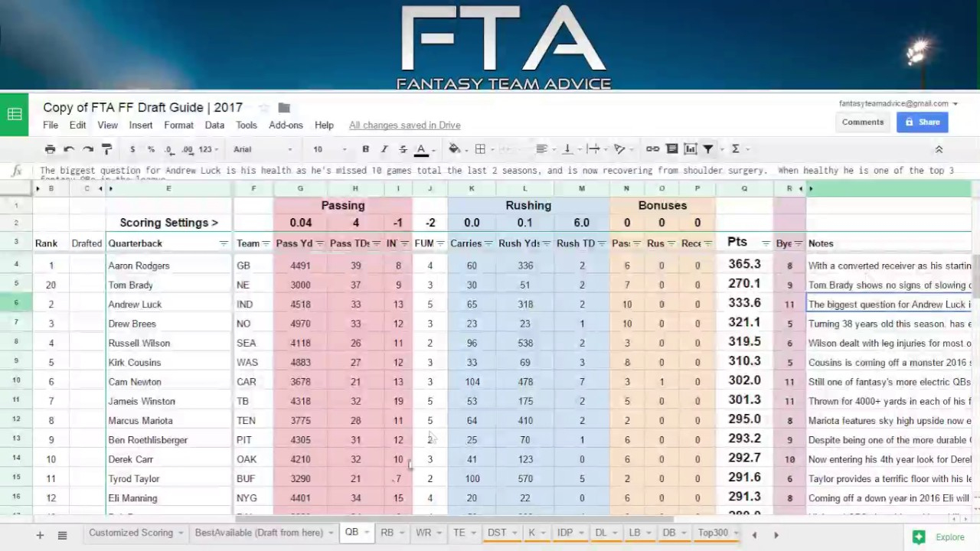
Task: Open horizontal align options
Action: pyautogui.click(x=541, y=149)
